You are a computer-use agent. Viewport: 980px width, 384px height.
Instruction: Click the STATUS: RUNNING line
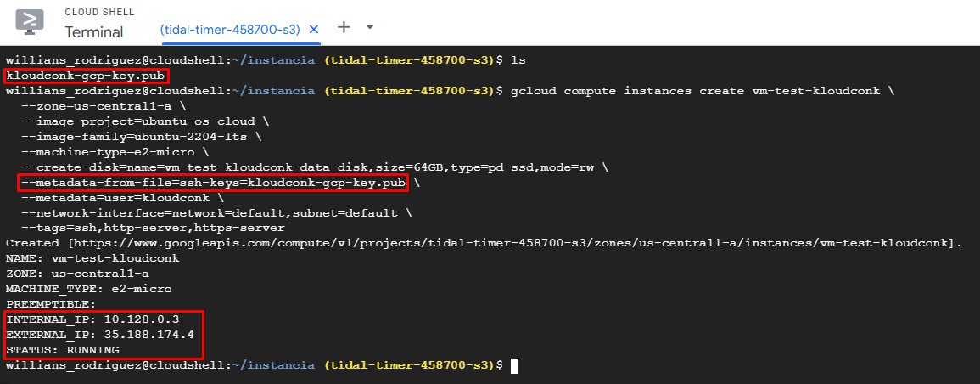(63, 350)
